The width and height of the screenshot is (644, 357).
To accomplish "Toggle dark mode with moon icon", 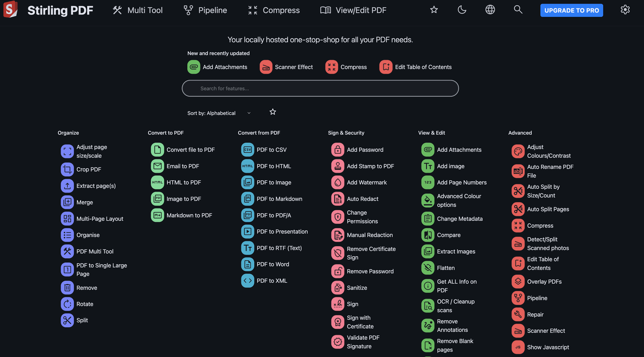I will pos(462,10).
